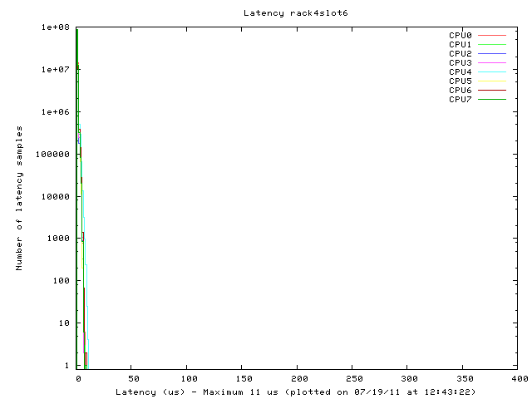This screenshot has height=399, width=532.
Task: Click the blue CPU2 legend line sample
Action: pyautogui.click(x=492, y=53)
